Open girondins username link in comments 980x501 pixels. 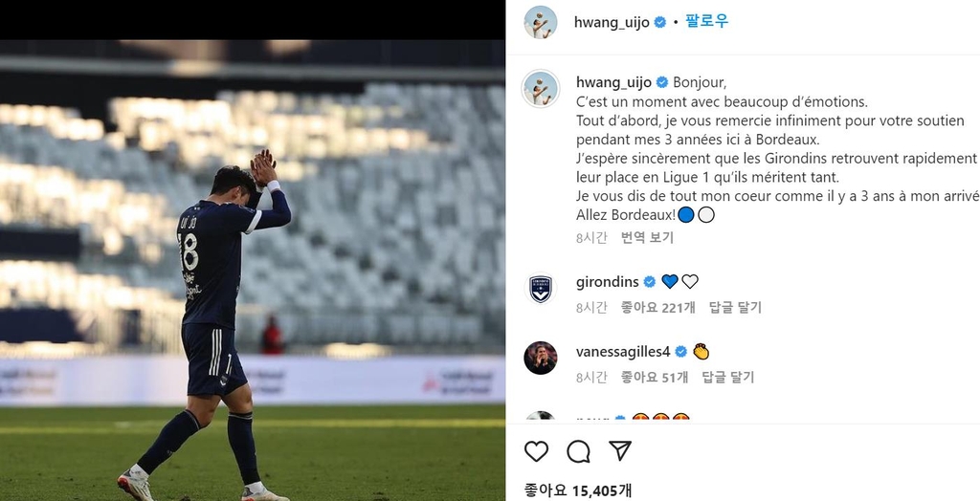pos(607,282)
